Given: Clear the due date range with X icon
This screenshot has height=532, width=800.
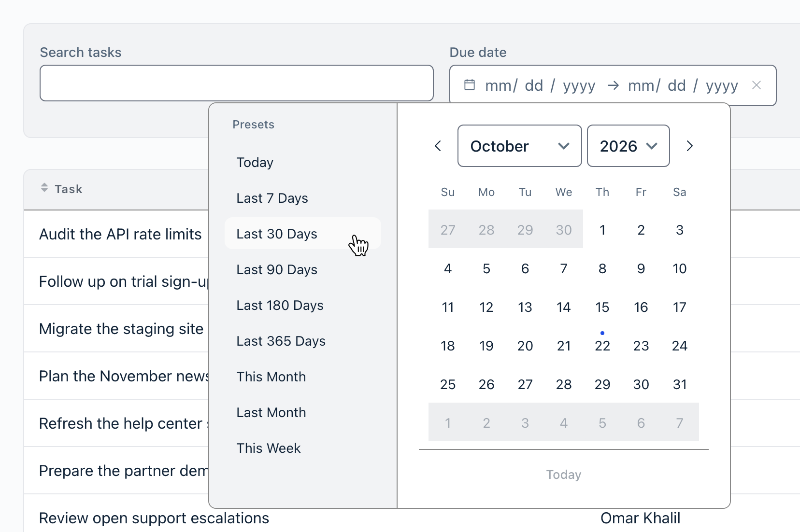Looking at the screenshot, I should [757, 85].
